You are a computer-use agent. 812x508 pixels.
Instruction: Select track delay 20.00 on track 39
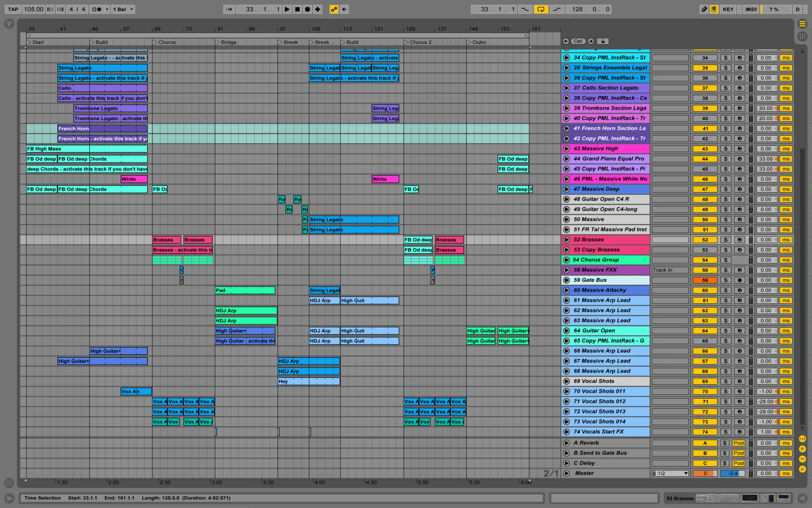coord(767,108)
